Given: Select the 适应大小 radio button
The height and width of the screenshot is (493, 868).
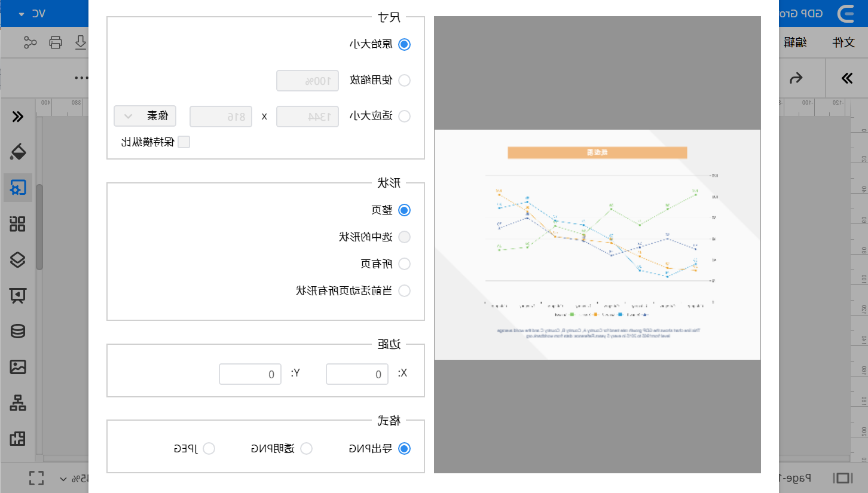Looking at the screenshot, I should 405,117.
